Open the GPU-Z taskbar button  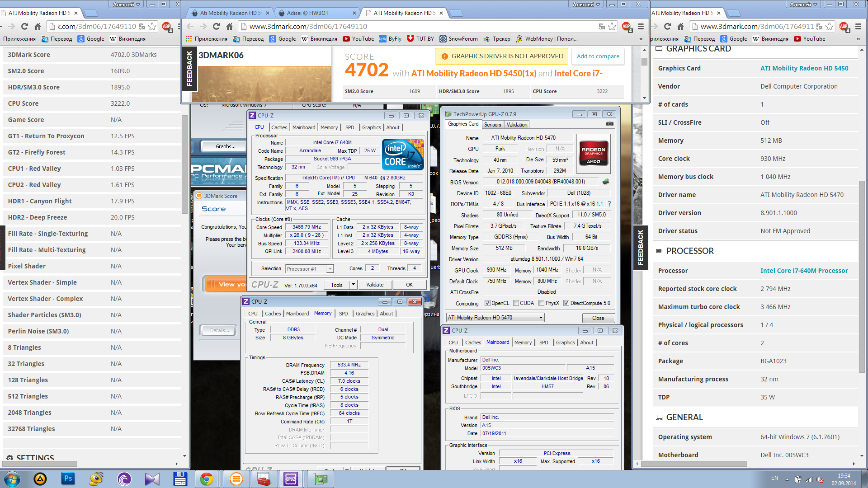pyautogui.click(x=321, y=479)
